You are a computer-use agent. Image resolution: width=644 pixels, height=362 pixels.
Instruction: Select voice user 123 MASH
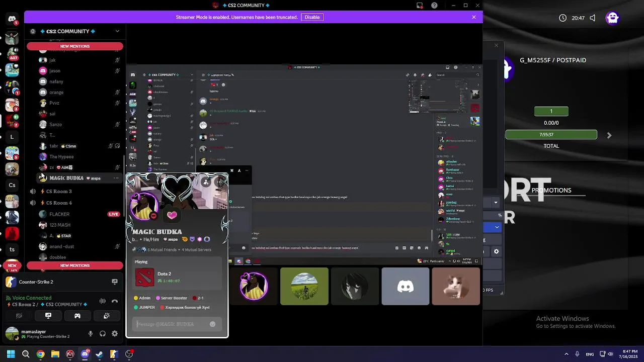click(x=79, y=225)
